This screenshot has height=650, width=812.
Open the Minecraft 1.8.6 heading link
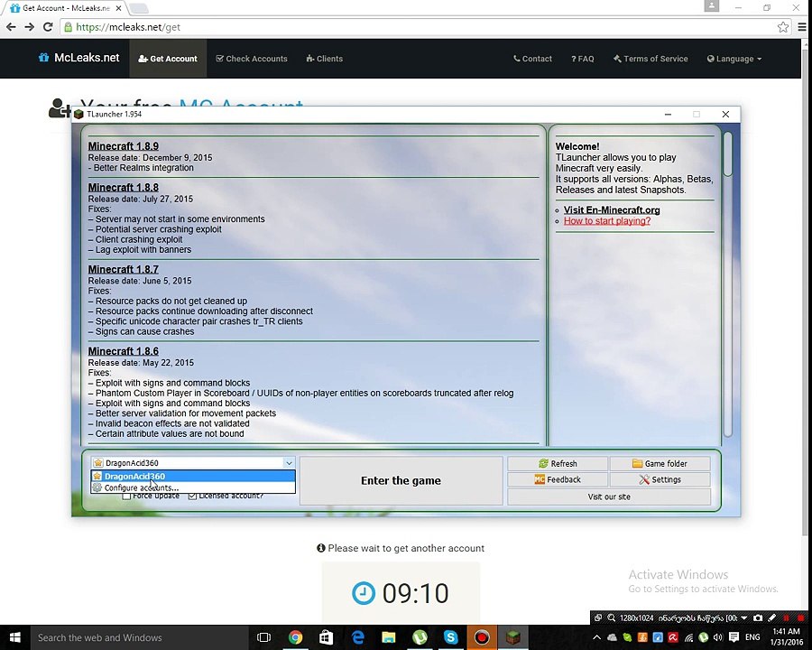point(124,351)
